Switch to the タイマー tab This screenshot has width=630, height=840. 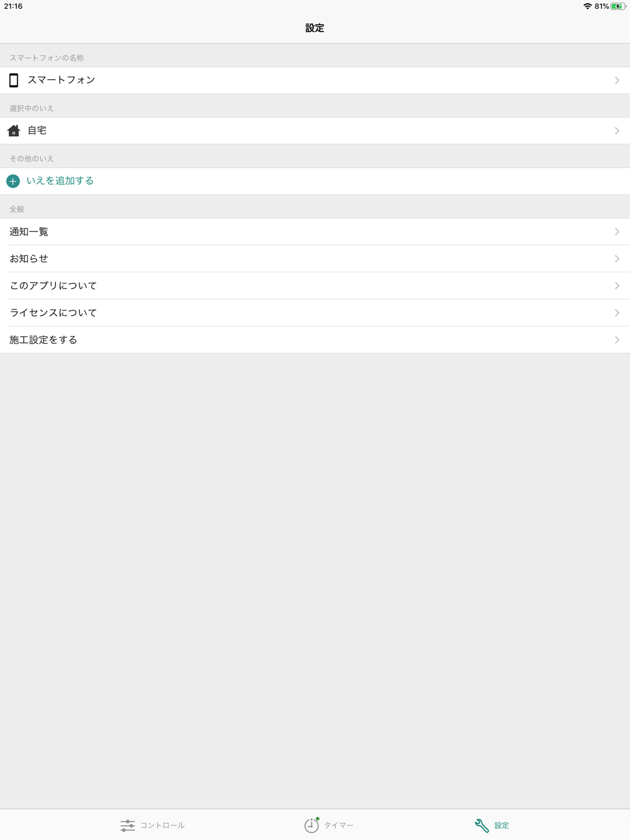pos(329,825)
